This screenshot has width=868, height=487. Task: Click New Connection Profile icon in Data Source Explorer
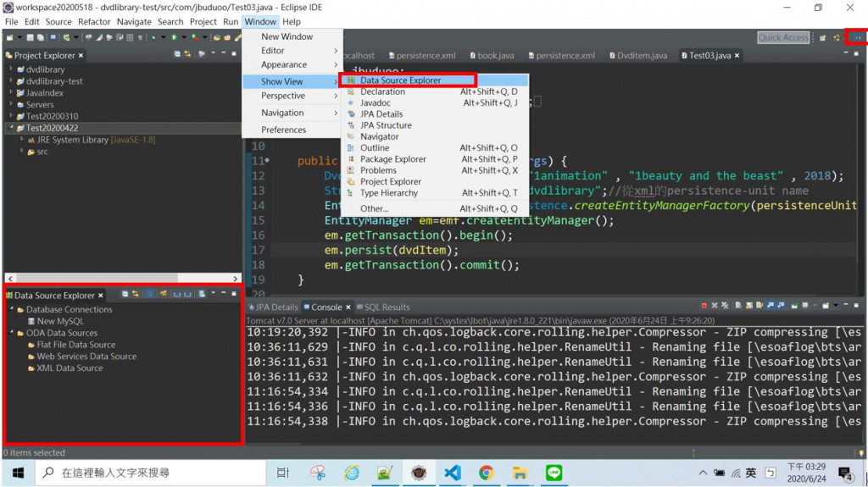[x=164, y=294]
